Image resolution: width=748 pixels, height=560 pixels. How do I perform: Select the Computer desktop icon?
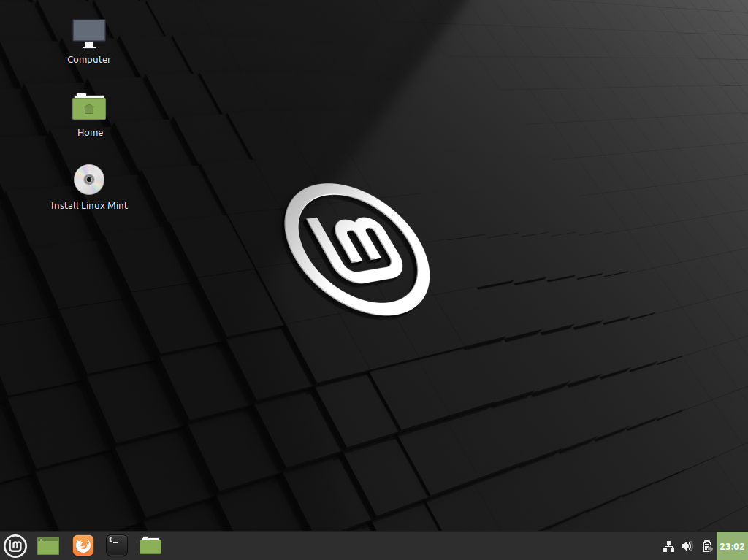click(x=89, y=34)
